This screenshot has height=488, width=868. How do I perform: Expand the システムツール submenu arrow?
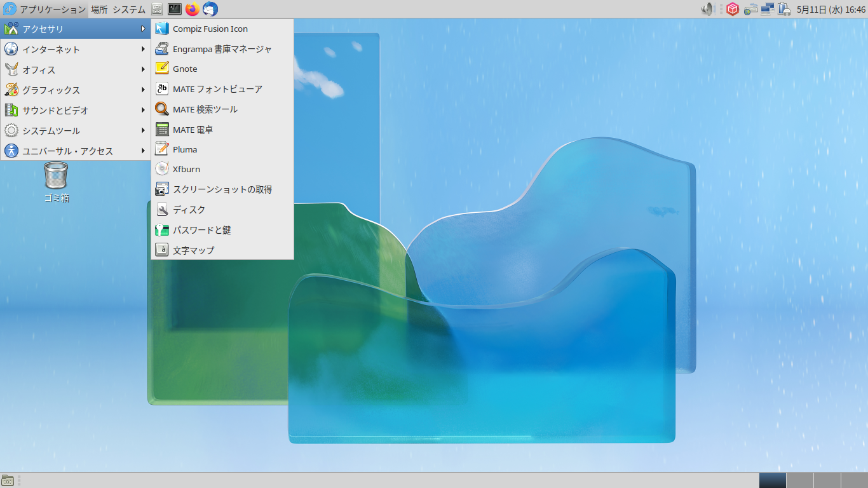point(144,130)
